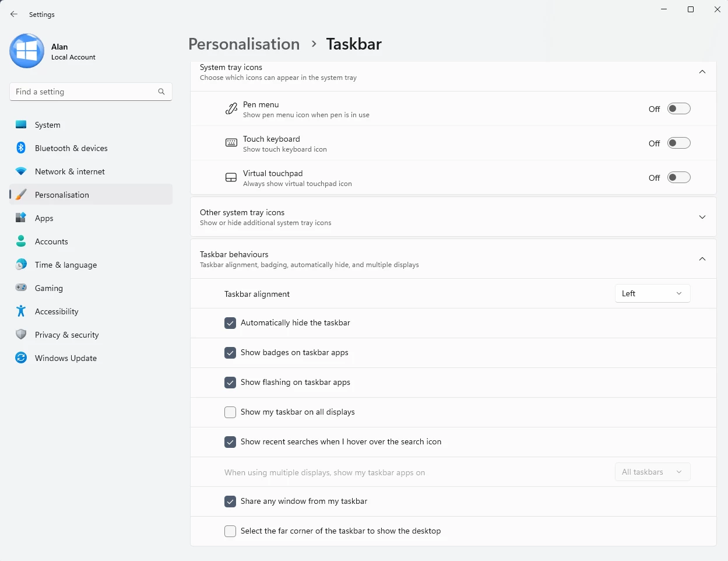Viewport: 728px width, 561px height.
Task: Open System settings category
Action: [91, 125]
